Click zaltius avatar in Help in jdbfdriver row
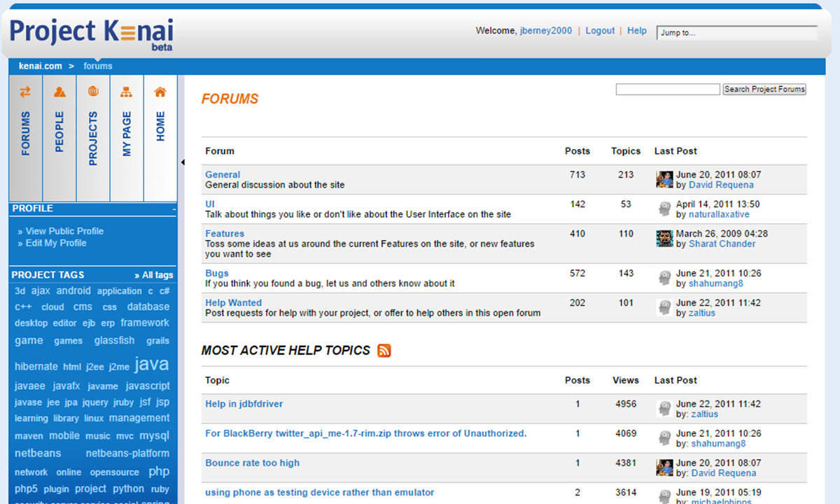 pos(665,408)
